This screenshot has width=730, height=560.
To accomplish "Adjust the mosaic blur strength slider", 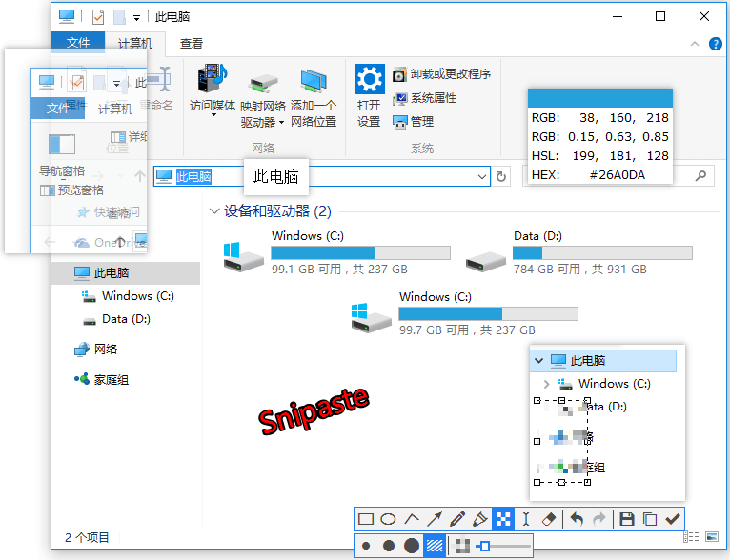I will (485, 546).
